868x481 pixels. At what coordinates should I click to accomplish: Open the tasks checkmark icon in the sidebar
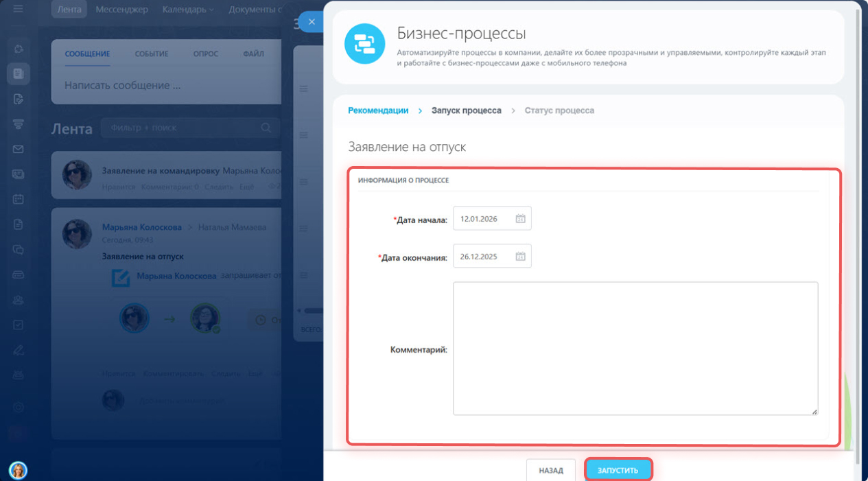pyautogui.click(x=19, y=325)
